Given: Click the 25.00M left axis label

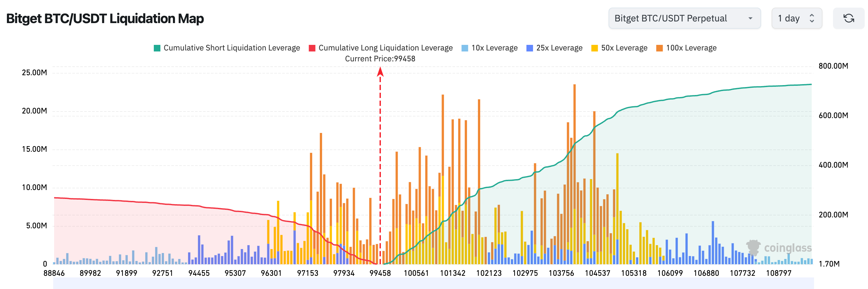Looking at the screenshot, I should 34,73.
